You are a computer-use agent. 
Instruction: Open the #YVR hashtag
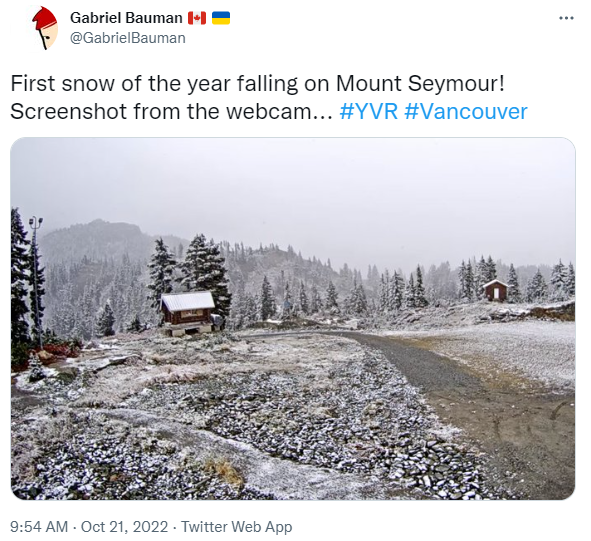[x=369, y=112]
